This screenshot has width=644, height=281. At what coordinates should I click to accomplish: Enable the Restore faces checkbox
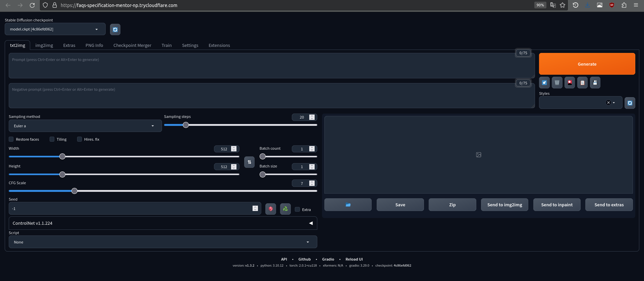point(11,139)
